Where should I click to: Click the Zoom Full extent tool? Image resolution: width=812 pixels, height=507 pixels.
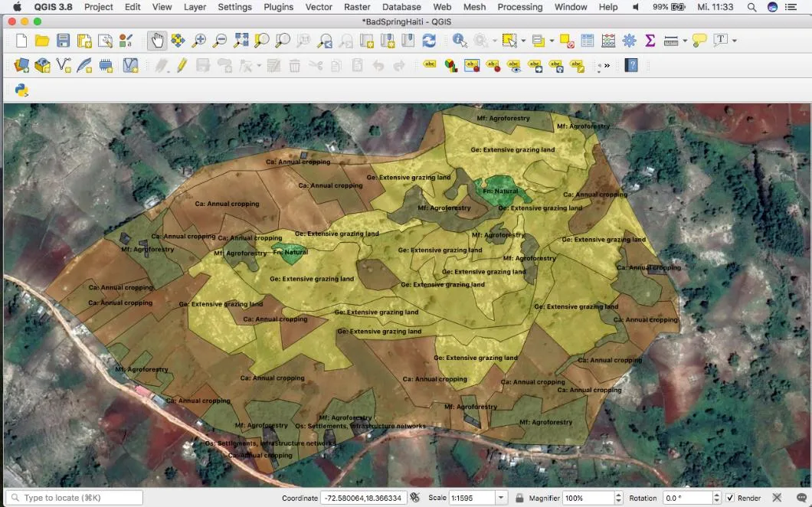pyautogui.click(x=241, y=41)
